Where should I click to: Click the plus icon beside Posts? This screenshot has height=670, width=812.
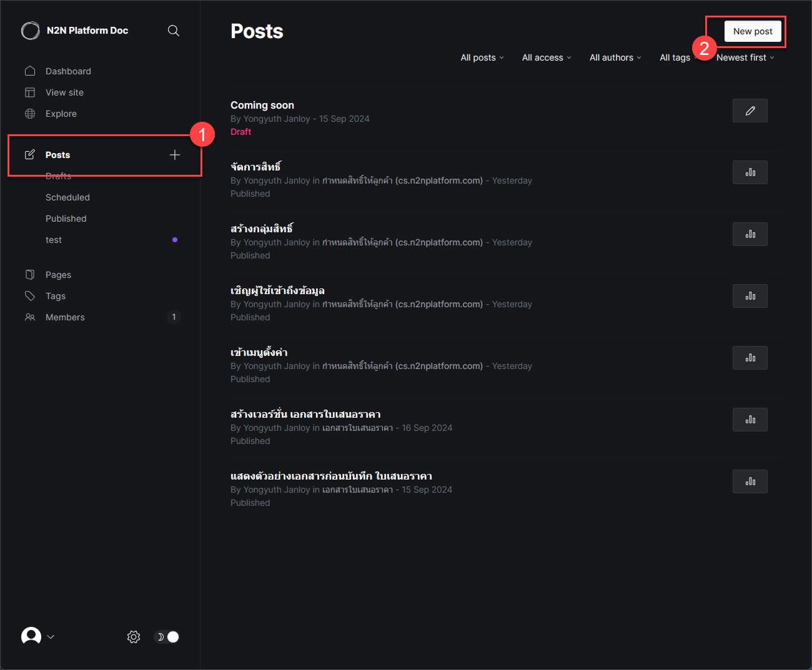pos(175,155)
